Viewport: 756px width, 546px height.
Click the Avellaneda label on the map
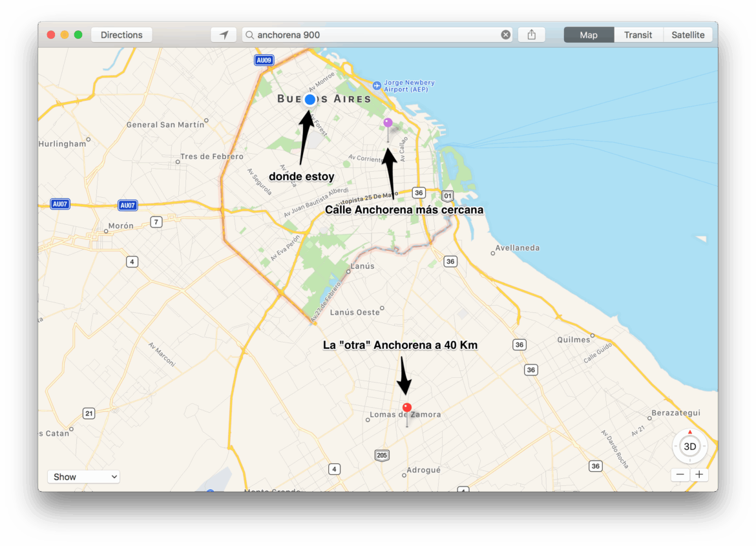click(516, 247)
